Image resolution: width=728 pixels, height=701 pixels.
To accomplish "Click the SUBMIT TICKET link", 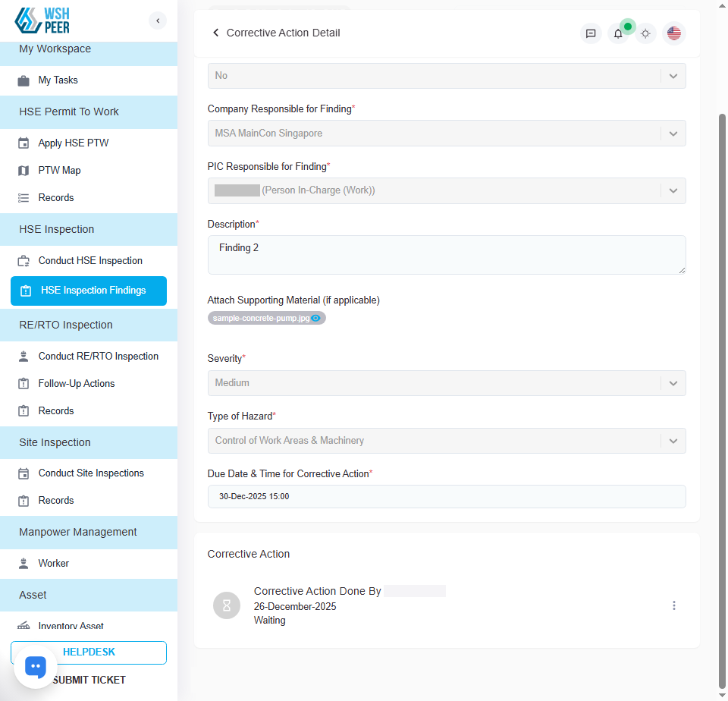I will pos(89,680).
